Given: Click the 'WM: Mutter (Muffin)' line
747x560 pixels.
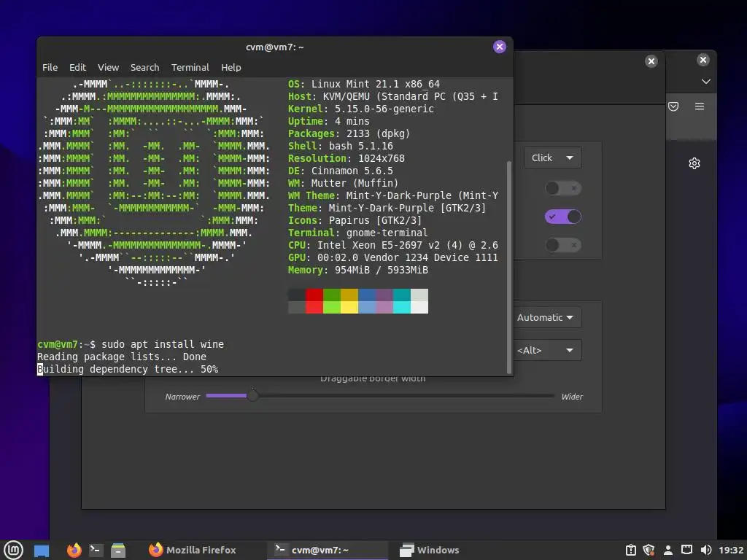Looking at the screenshot, I should pyautogui.click(x=343, y=183).
